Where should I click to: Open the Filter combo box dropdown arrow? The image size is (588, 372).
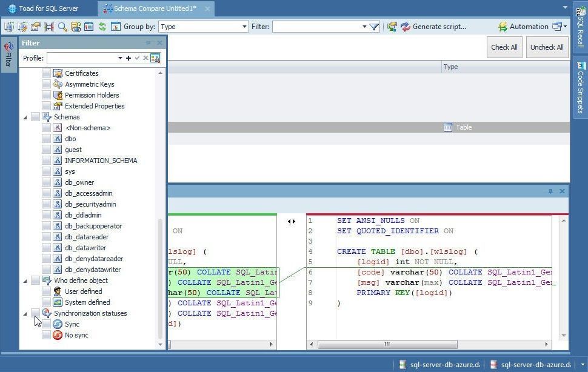pos(364,27)
